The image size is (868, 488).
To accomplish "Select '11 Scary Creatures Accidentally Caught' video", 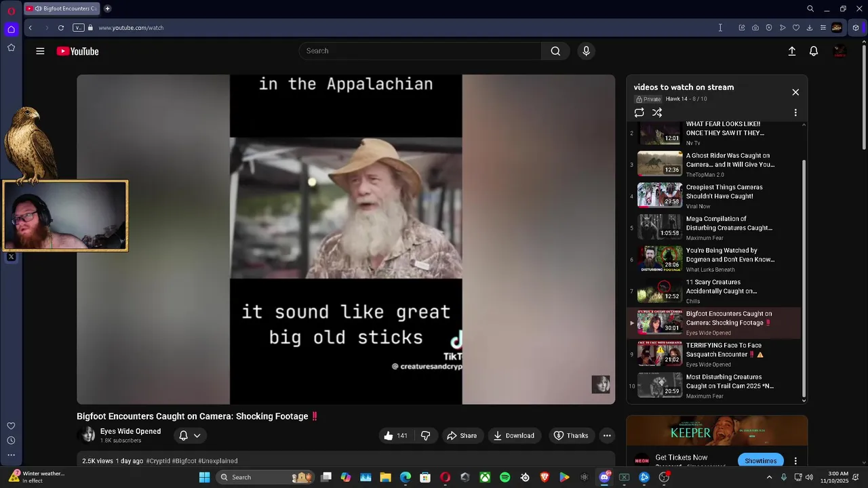I will [x=713, y=291].
